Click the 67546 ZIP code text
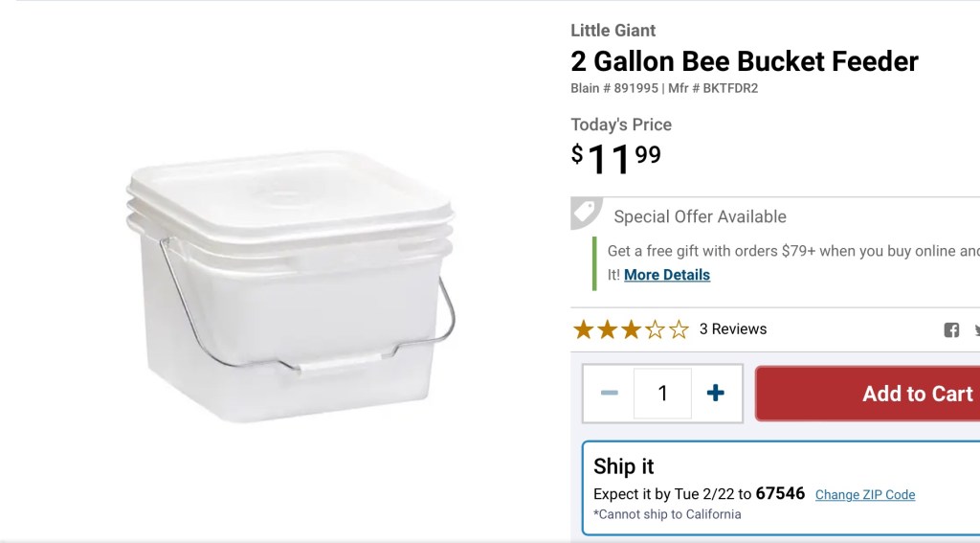Viewport: 980px width, 543px height. point(780,494)
